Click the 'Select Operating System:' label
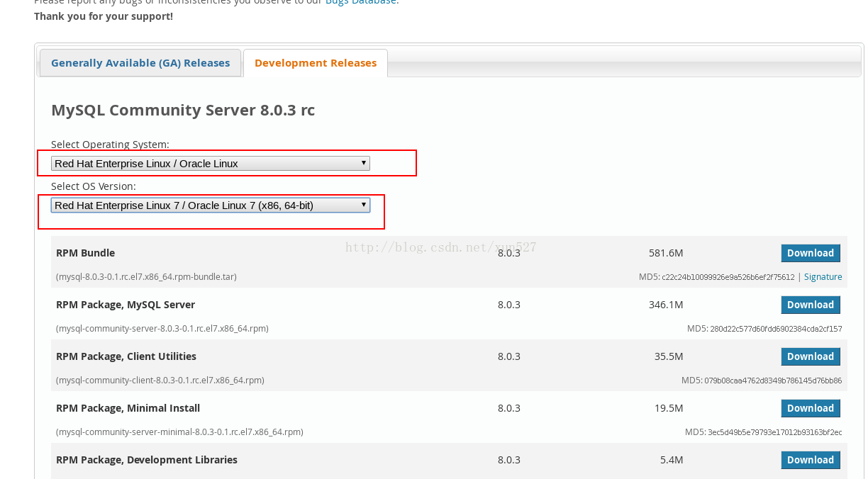This screenshot has height=479, width=868. (x=110, y=145)
